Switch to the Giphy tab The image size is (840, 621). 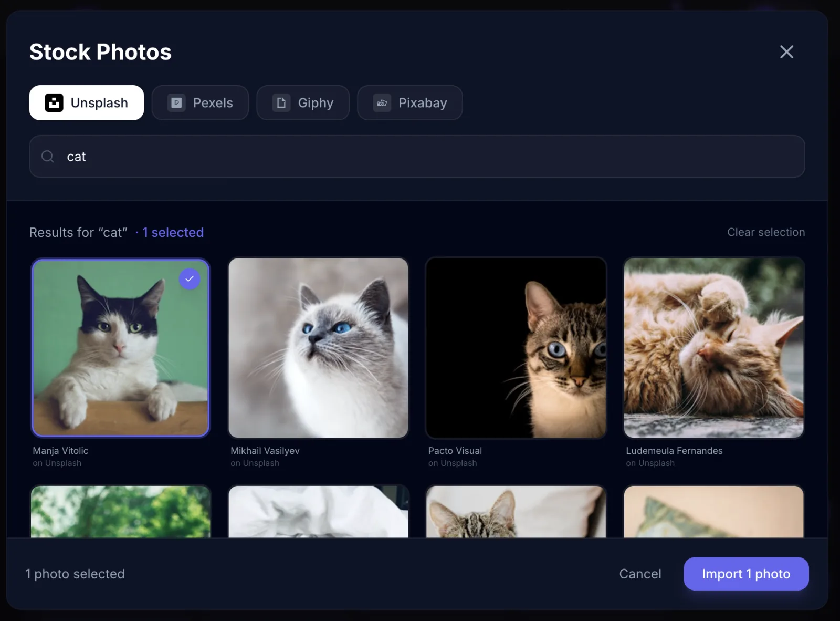tap(303, 103)
